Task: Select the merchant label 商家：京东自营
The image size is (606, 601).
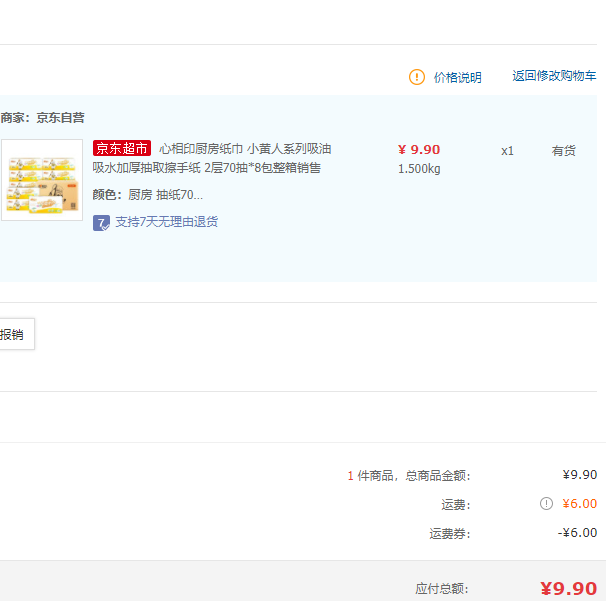Action: pyautogui.click(x=42, y=117)
